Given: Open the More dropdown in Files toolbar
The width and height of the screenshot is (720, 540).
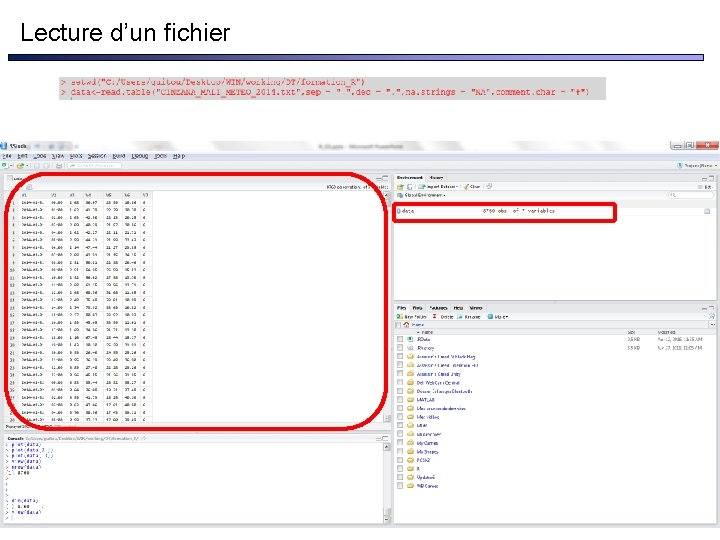Looking at the screenshot, I should pos(498,317).
